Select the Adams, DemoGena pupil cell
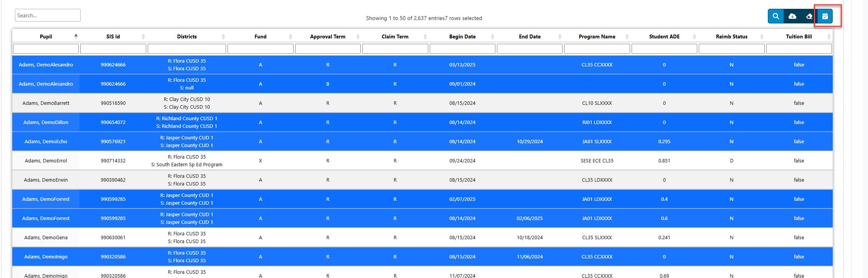Screen dimensions: 868x278 click(x=46, y=237)
